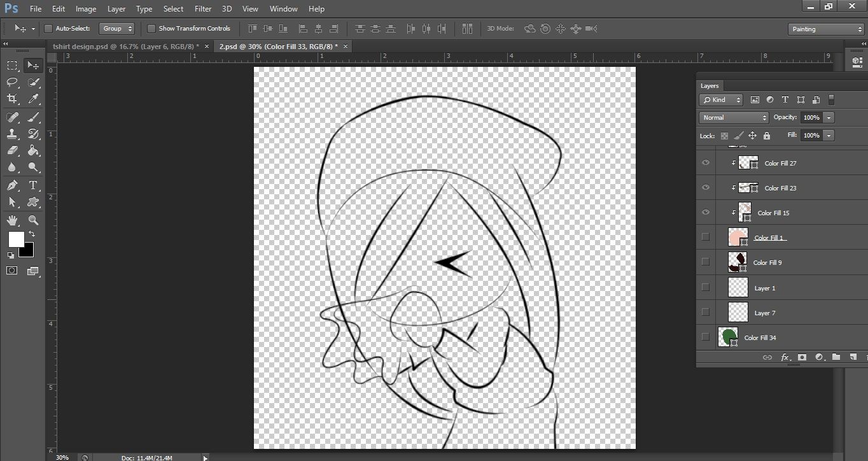Hide the Color Fill 27 layer

coord(705,163)
